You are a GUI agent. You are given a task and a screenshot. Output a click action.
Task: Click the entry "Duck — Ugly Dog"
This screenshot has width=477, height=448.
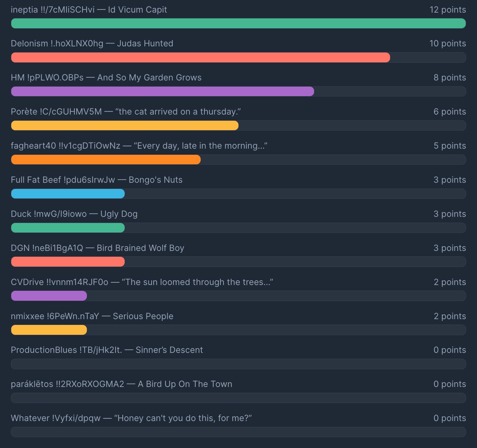[x=74, y=214]
